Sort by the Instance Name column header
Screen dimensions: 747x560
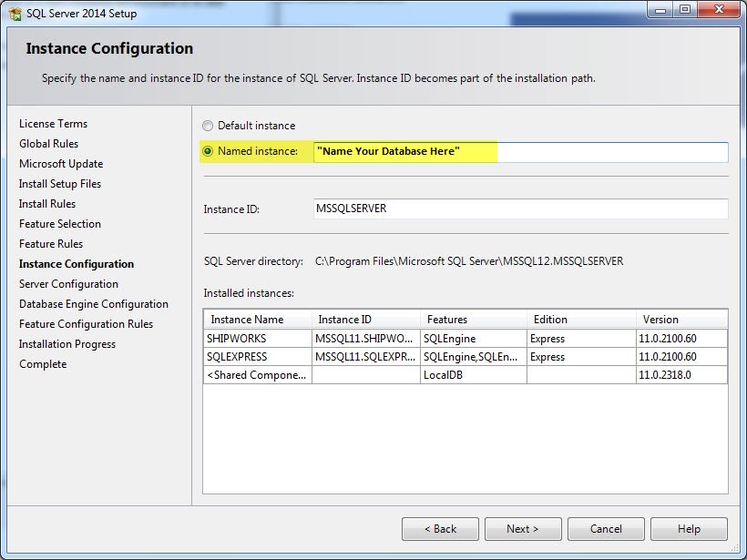coord(258,320)
